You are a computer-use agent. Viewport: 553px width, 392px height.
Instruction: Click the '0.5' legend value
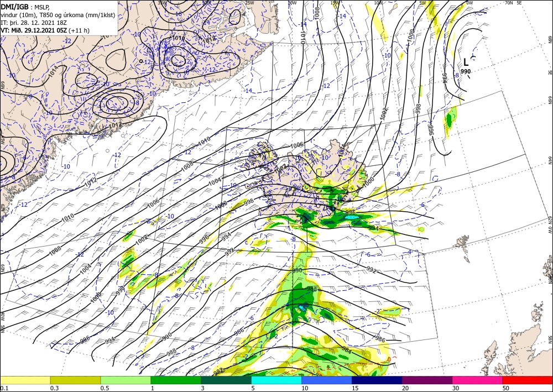(105, 388)
